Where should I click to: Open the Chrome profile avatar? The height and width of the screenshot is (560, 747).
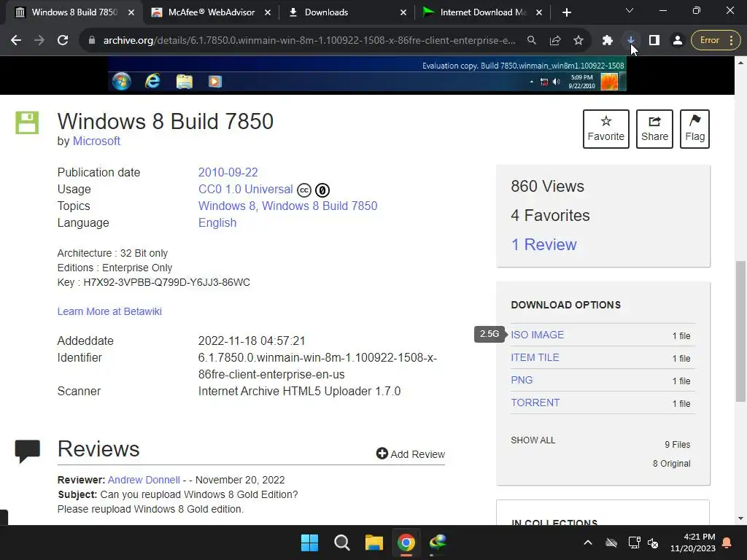click(678, 41)
